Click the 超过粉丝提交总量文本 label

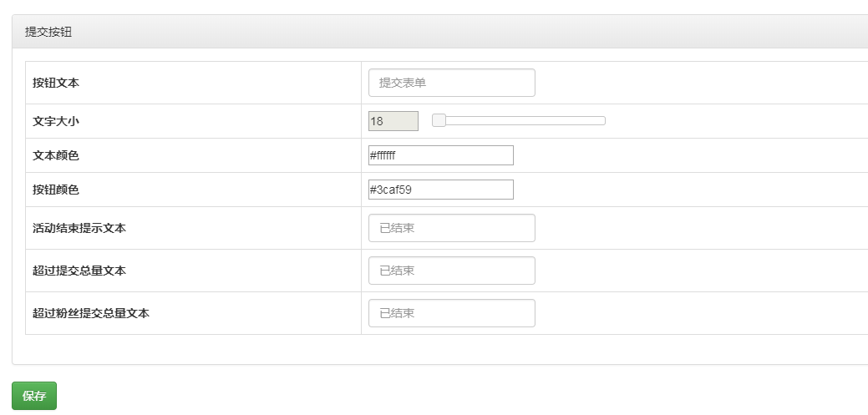pyautogui.click(x=91, y=313)
